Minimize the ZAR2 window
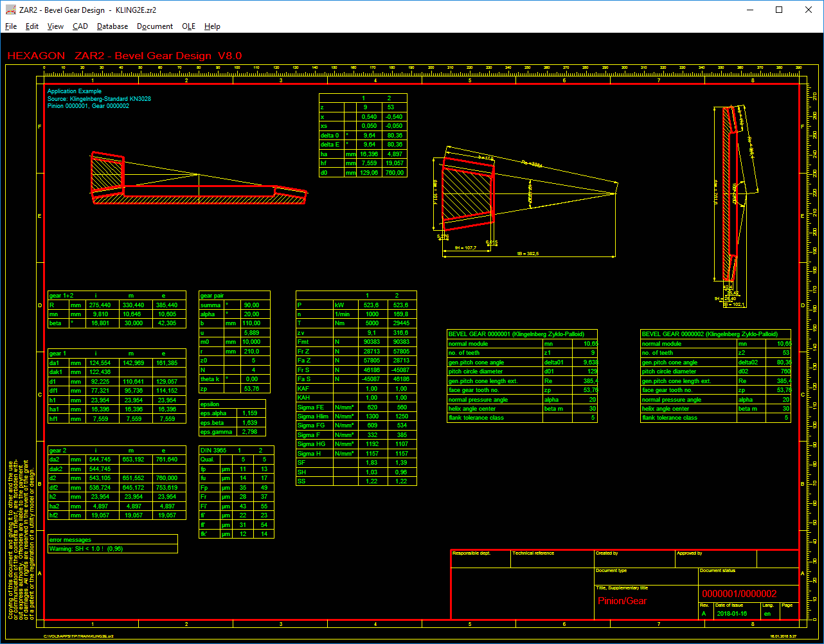Image resolution: width=824 pixels, height=644 pixels. click(x=749, y=10)
